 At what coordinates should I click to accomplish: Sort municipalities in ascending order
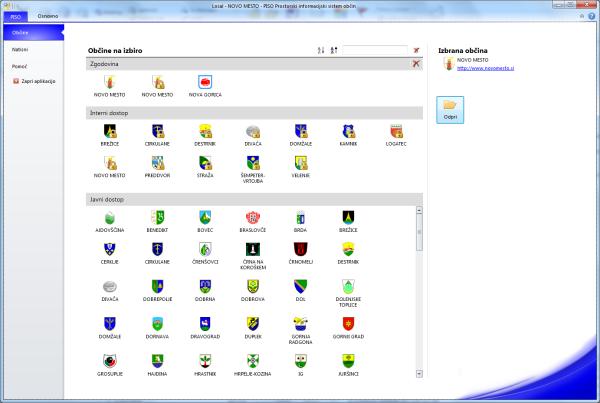321,49
